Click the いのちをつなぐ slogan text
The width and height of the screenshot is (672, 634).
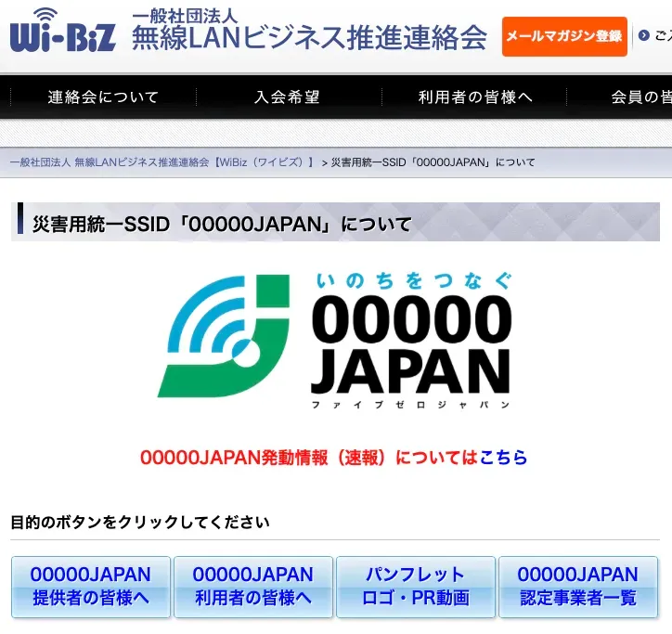[414, 281]
